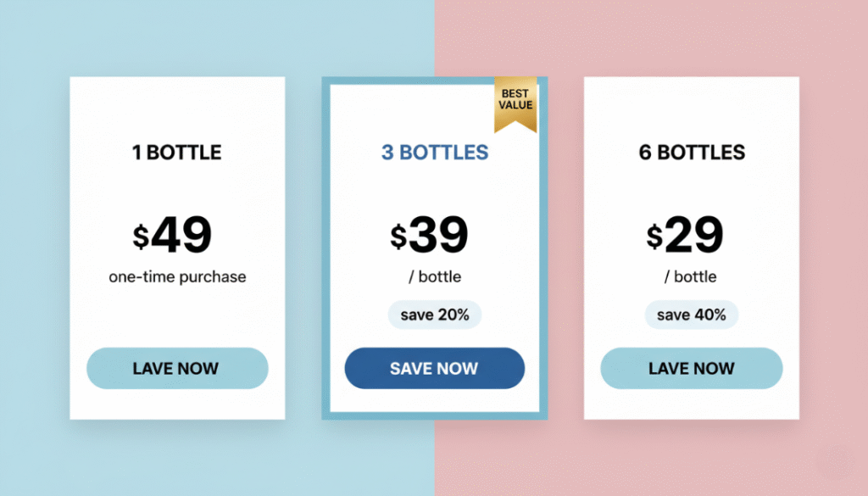The image size is (868, 496).
Task: Click the one-time purchase text
Action: [x=177, y=277]
